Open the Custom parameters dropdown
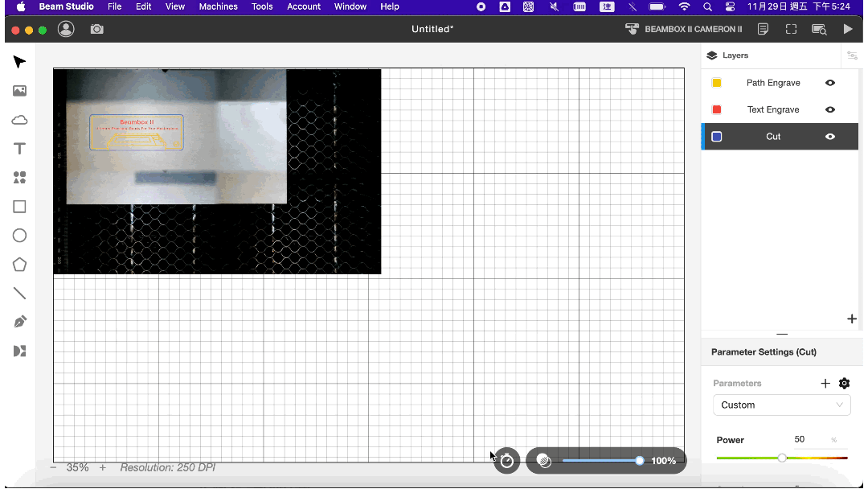868x489 pixels. click(782, 405)
